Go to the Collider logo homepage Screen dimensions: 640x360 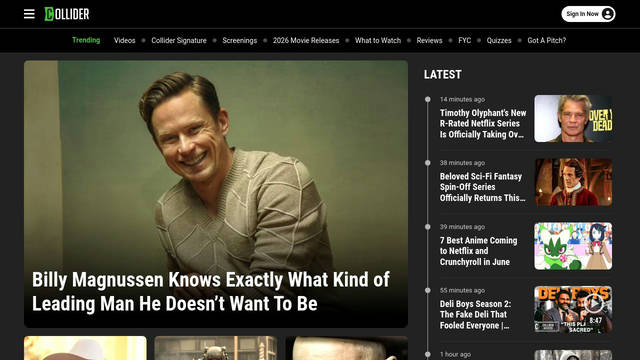67,14
